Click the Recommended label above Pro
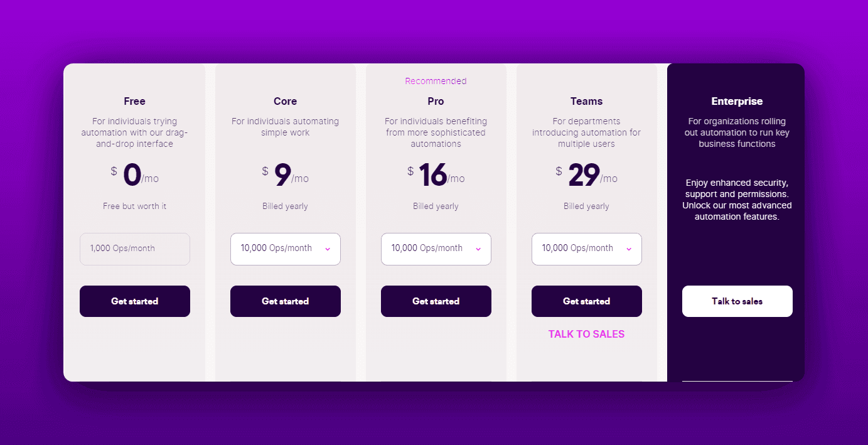 tap(436, 81)
